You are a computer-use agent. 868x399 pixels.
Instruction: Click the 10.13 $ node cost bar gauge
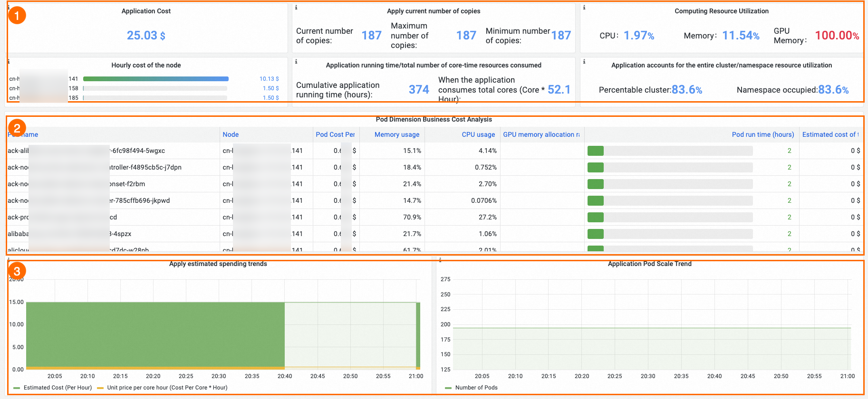(x=156, y=79)
